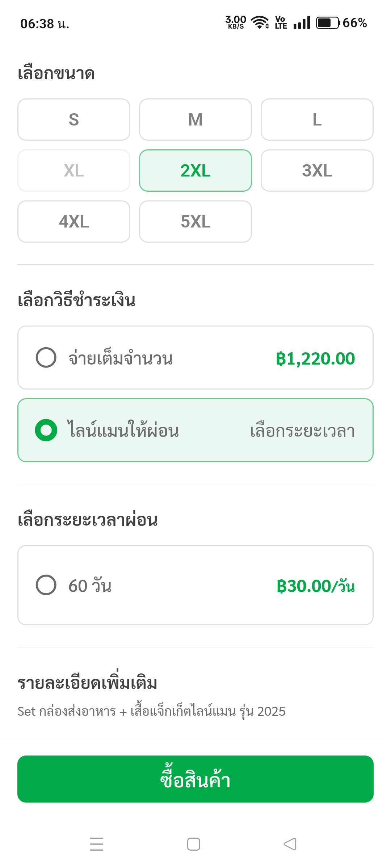Pick size L

[x=317, y=120]
